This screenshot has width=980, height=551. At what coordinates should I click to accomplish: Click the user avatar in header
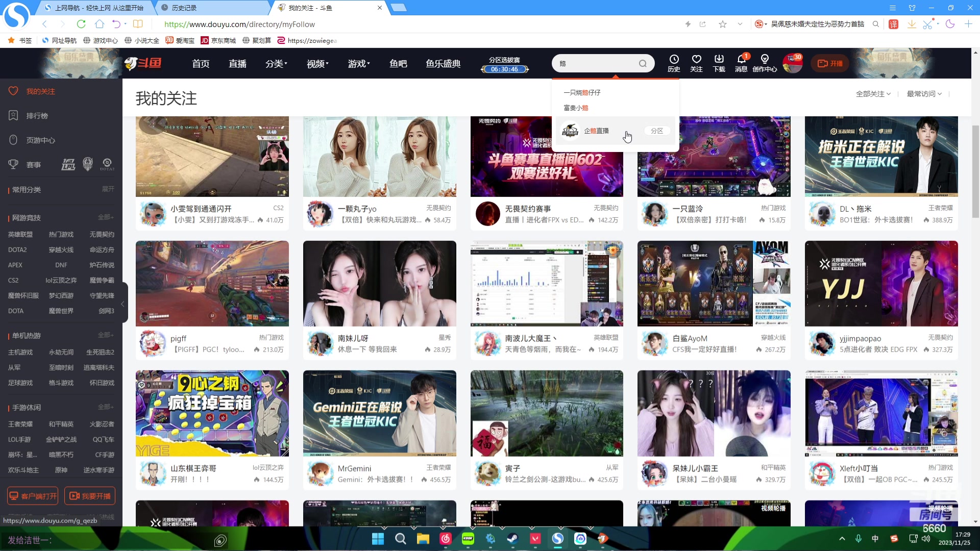tap(792, 63)
